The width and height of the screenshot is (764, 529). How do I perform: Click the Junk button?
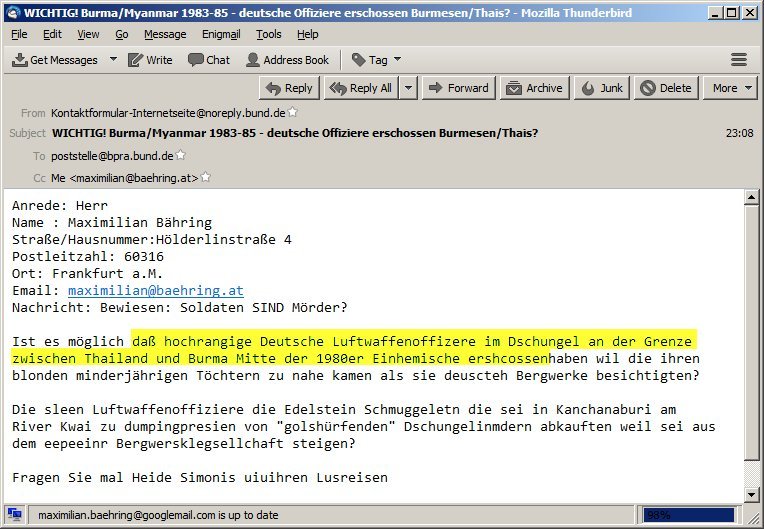pyautogui.click(x=602, y=88)
